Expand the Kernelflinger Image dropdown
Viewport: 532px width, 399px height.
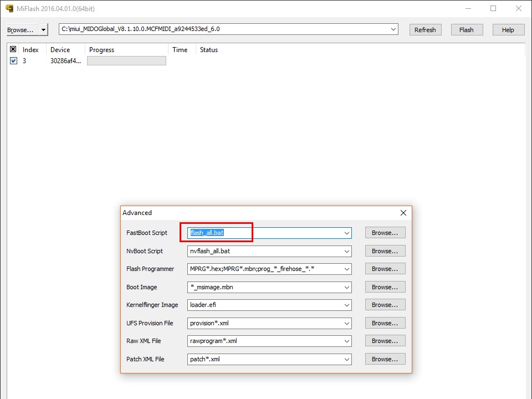347,305
